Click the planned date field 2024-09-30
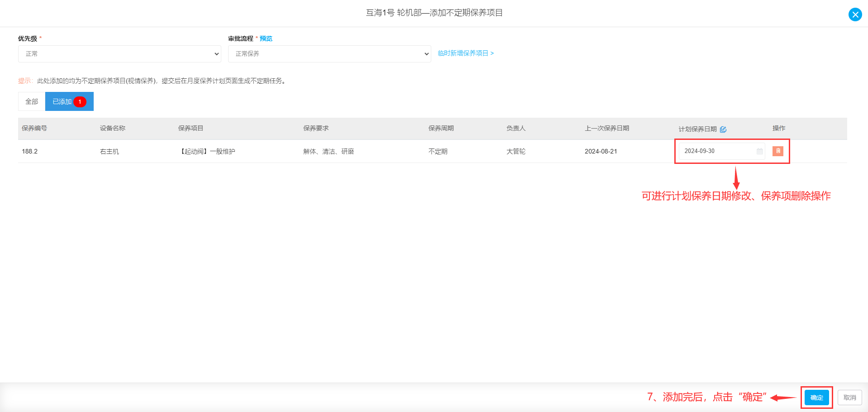This screenshot has height=412, width=868. click(x=721, y=151)
